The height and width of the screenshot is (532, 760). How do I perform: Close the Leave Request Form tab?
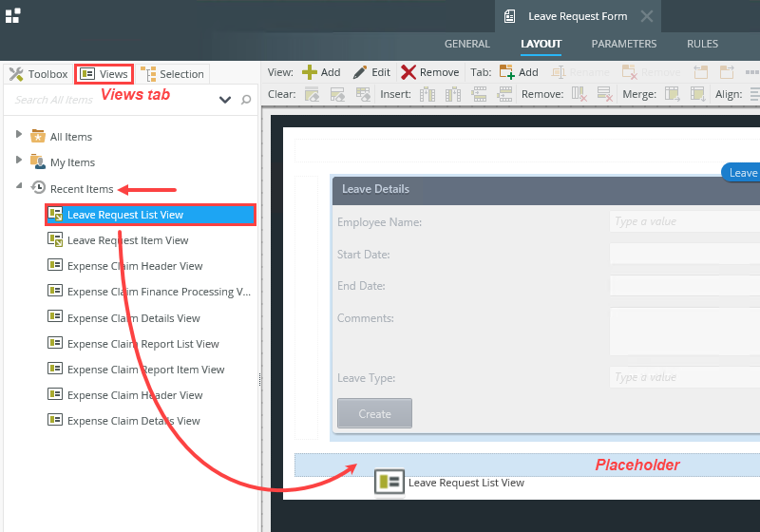click(x=647, y=16)
